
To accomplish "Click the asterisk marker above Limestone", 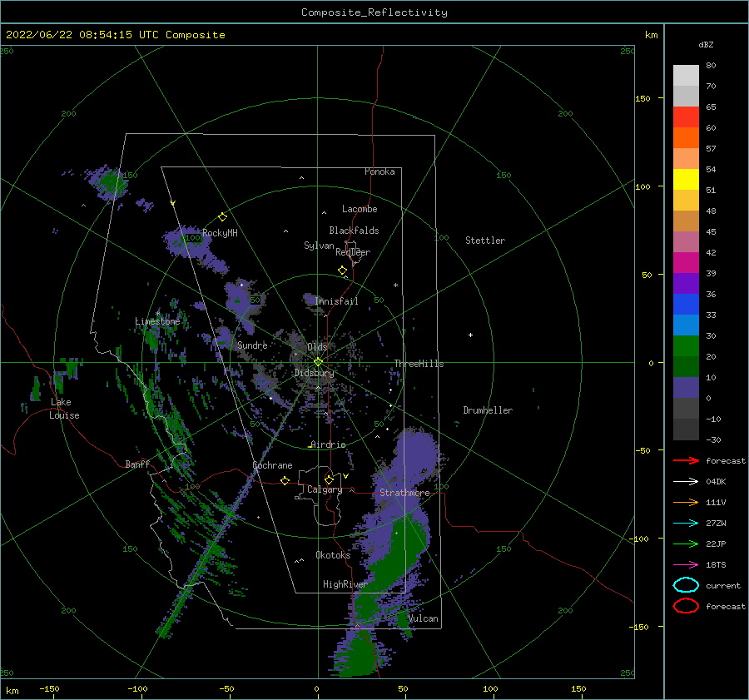I will click(157, 314).
